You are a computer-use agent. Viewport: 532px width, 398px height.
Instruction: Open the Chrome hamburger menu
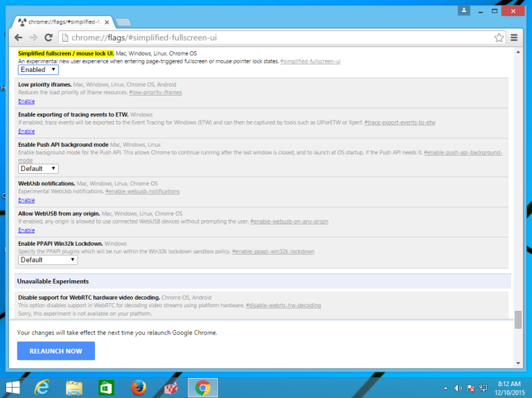[x=514, y=37]
